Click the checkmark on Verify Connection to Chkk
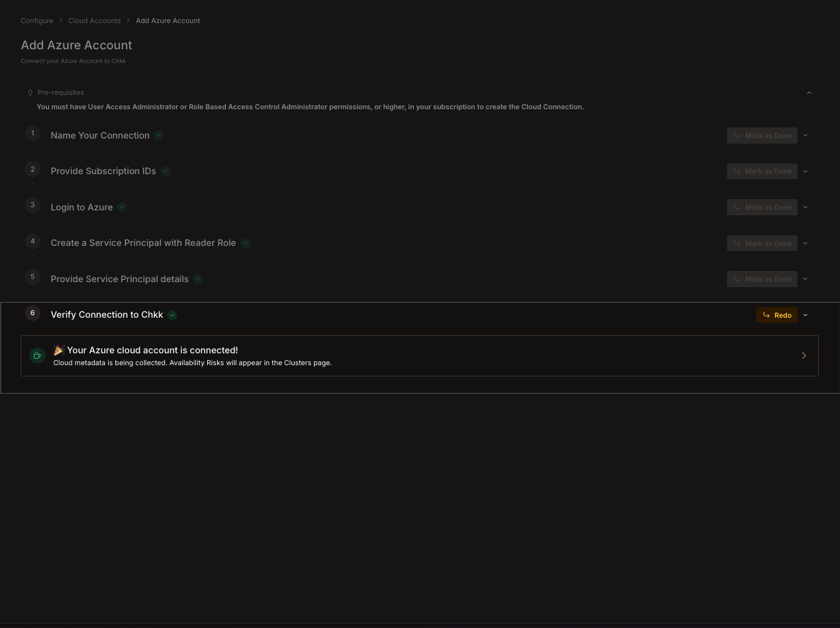Screen dimensions: 840x628 (172, 315)
